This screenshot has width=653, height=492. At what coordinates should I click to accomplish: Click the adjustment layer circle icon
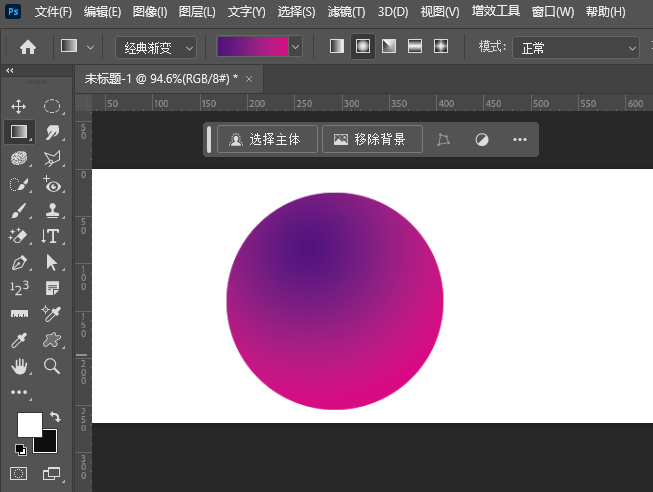coord(482,140)
